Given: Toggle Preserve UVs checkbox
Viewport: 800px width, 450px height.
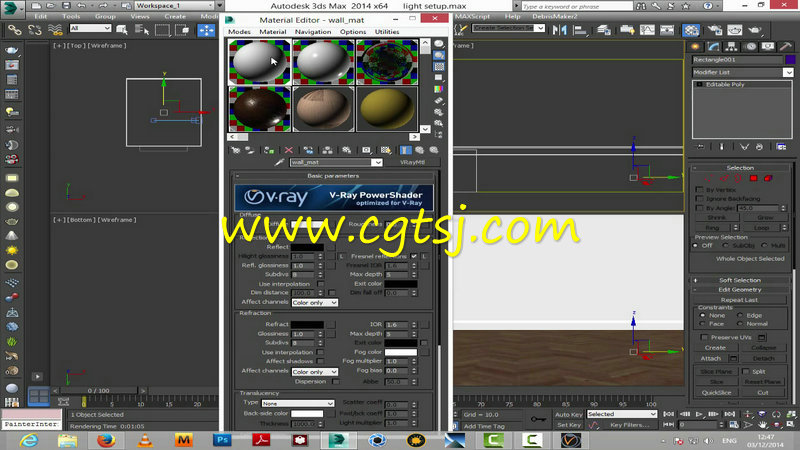Looking at the screenshot, I should point(704,337).
